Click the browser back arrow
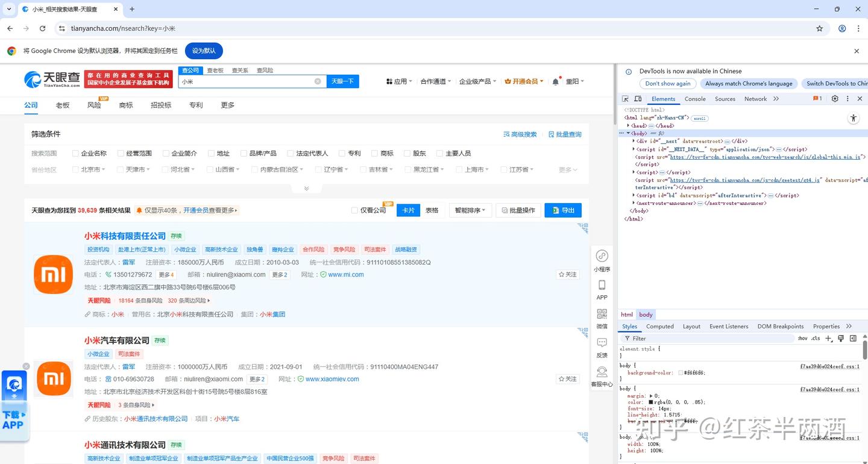The height and width of the screenshot is (464, 868). coord(10,28)
